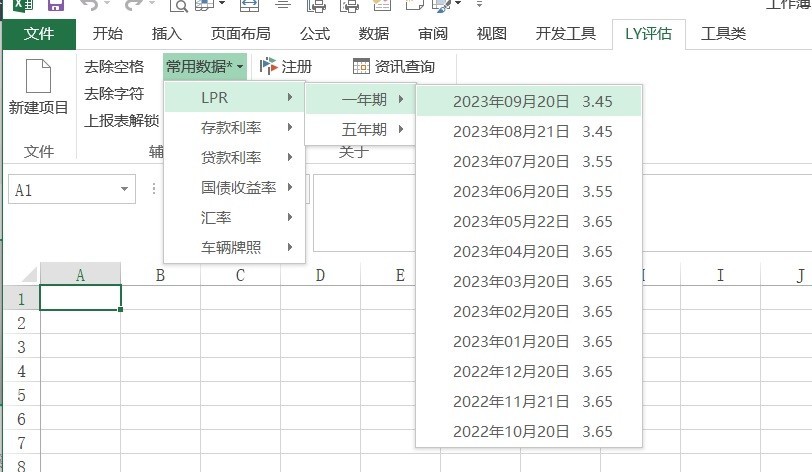812x472 pixels.
Task: Switch to the 工具类 tab
Action: pos(723,34)
